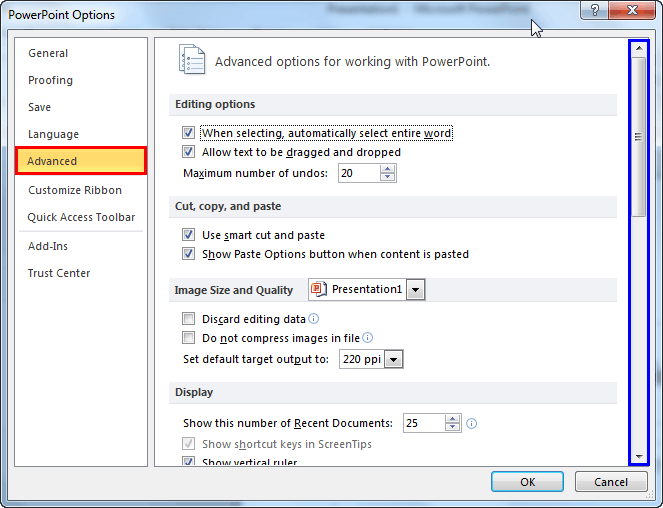This screenshot has height=508, width=663.
Task: Open the Presentation1 dropdown arrow
Action: coord(415,290)
